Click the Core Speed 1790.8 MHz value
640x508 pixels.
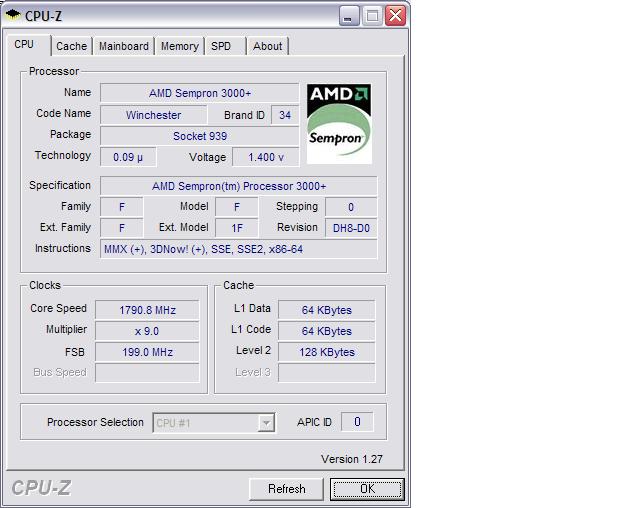click(x=147, y=310)
